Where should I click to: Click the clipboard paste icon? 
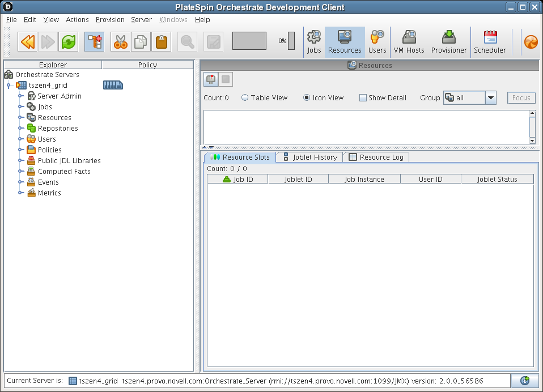coord(162,42)
